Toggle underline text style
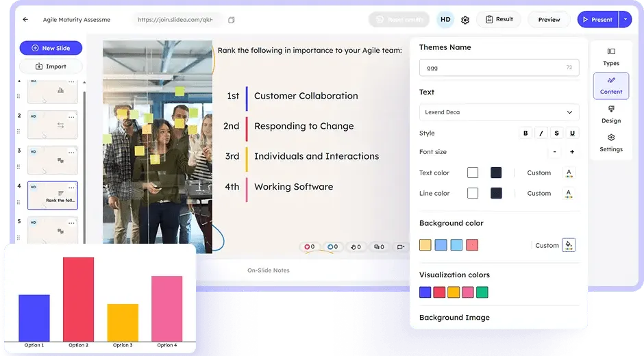The height and width of the screenshot is (356, 644). (x=572, y=133)
